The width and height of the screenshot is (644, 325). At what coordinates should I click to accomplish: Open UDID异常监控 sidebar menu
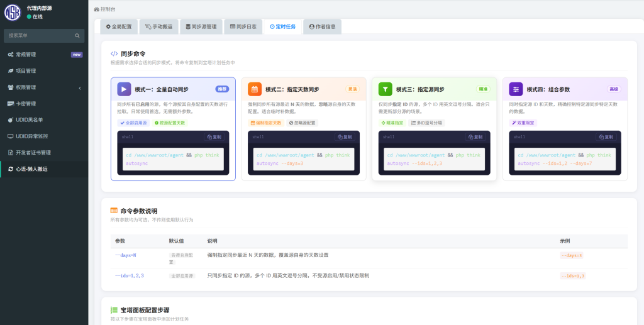tap(44, 136)
